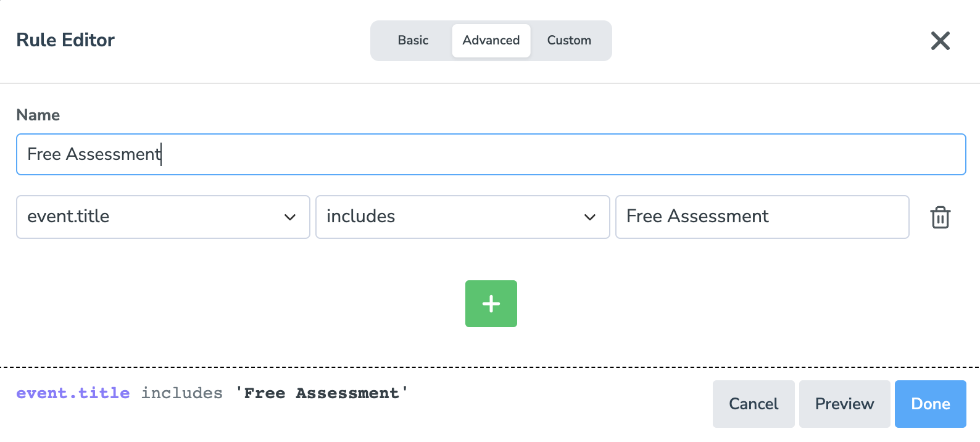
Task: Edit the Free Assessment value field
Action: pyautogui.click(x=762, y=217)
